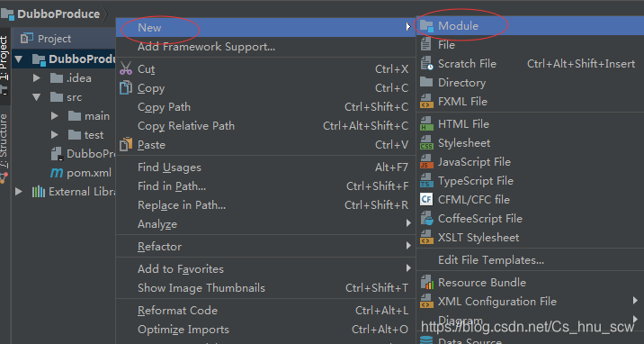Open the Add to Favorites submenu arrow
The image size is (644, 344).
coord(408,268)
